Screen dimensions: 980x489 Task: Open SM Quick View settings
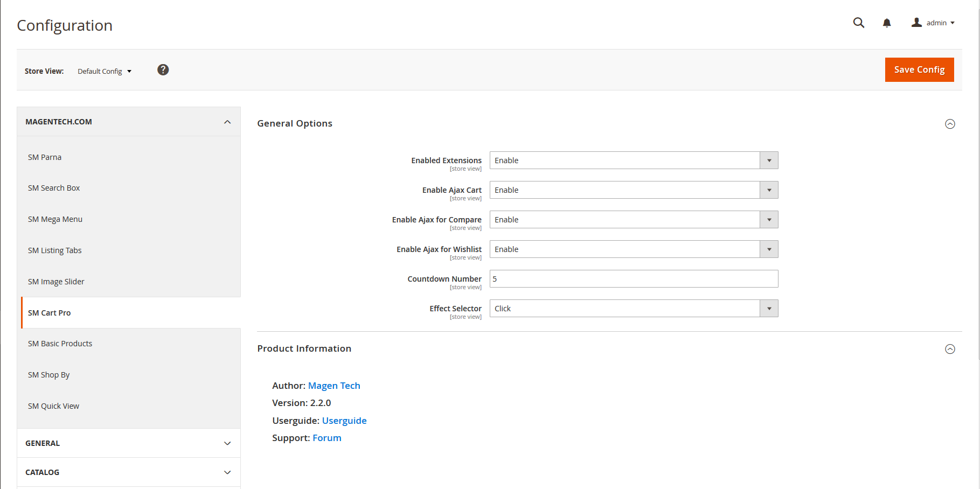pyautogui.click(x=53, y=406)
